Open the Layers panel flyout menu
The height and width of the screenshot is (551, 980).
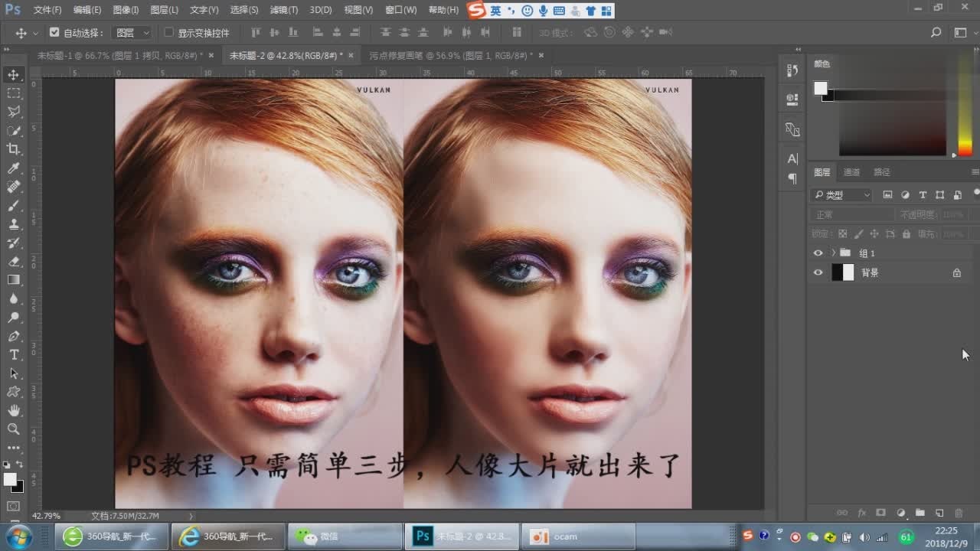[975, 172]
